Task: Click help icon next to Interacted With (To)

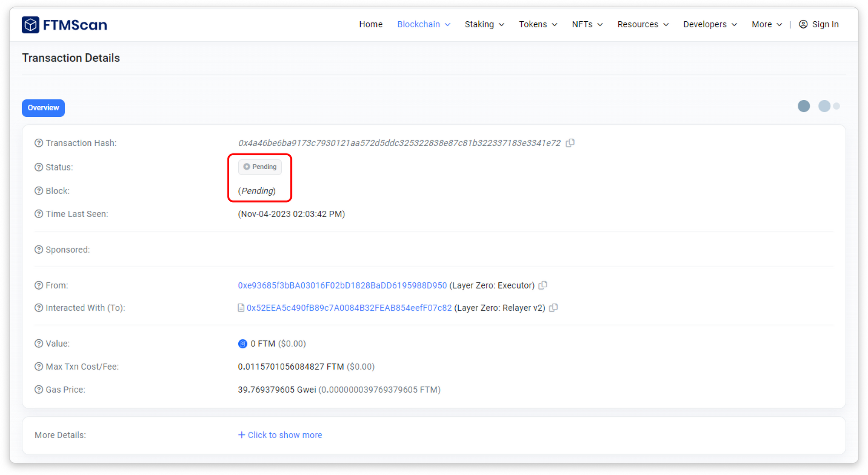Action: click(39, 308)
